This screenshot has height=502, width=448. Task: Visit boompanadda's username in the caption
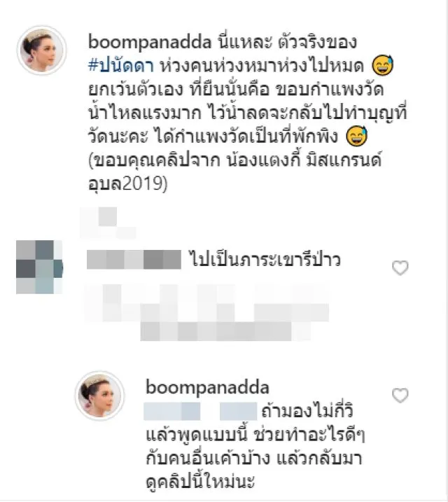coord(150,43)
